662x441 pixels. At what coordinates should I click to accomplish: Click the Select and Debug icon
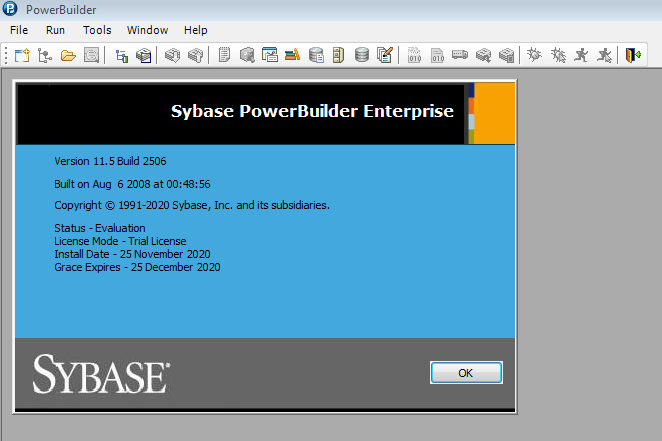point(558,55)
